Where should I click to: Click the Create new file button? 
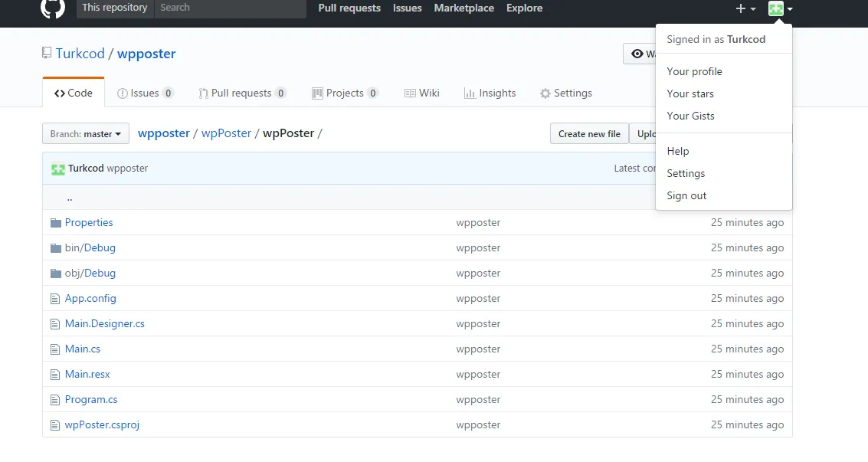click(x=589, y=133)
